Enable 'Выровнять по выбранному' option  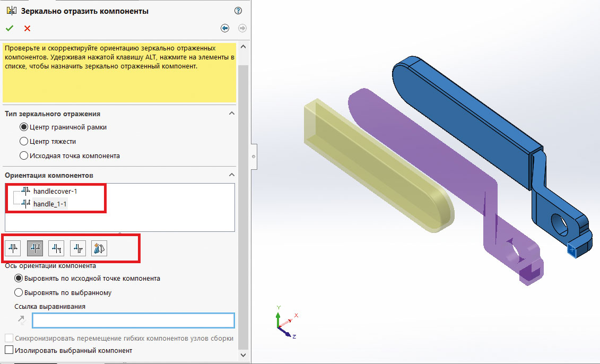(19, 292)
